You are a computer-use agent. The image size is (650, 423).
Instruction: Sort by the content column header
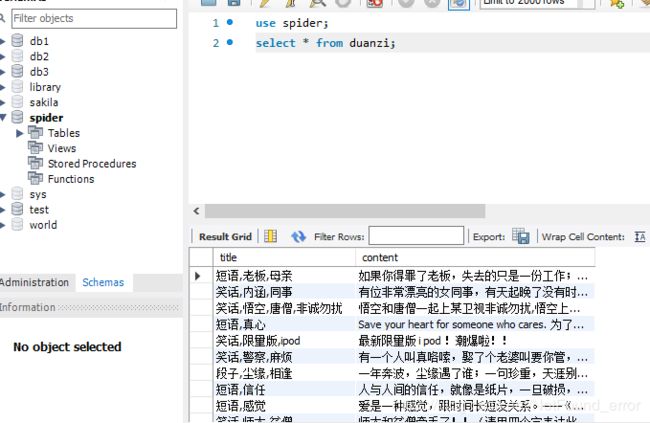point(475,258)
